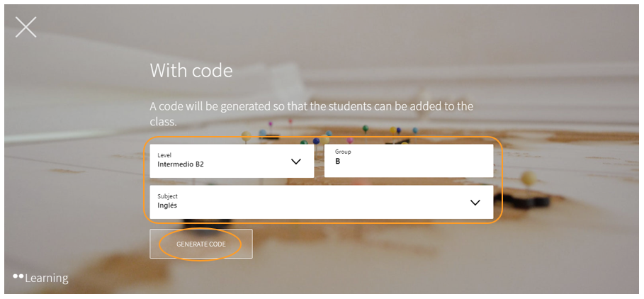Image resolution: width=644 pixels, height=299 pixels.
Task: Click the Learning logo dots icon
Action: [x=18, y=275]
